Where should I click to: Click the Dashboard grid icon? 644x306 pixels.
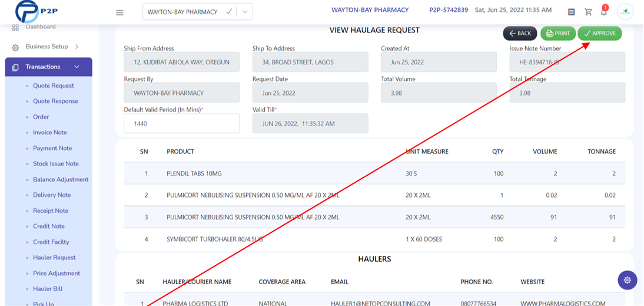(x=16, y=28)
